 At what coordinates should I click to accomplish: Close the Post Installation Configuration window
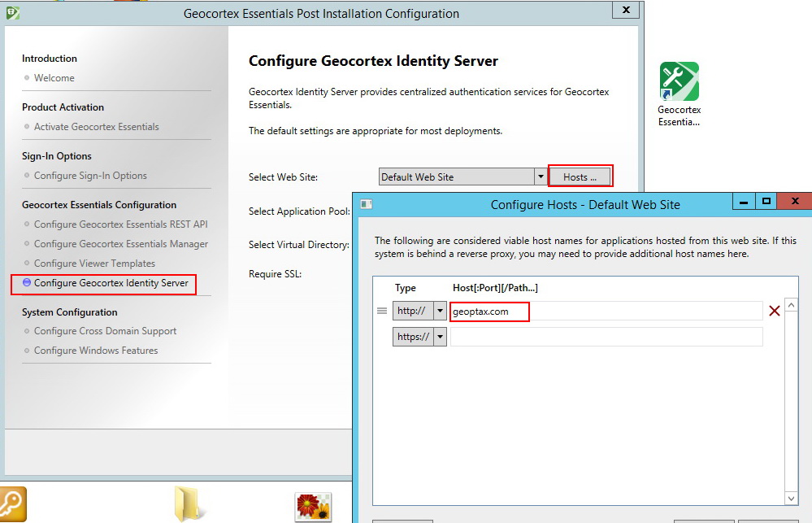pos(626,11)
